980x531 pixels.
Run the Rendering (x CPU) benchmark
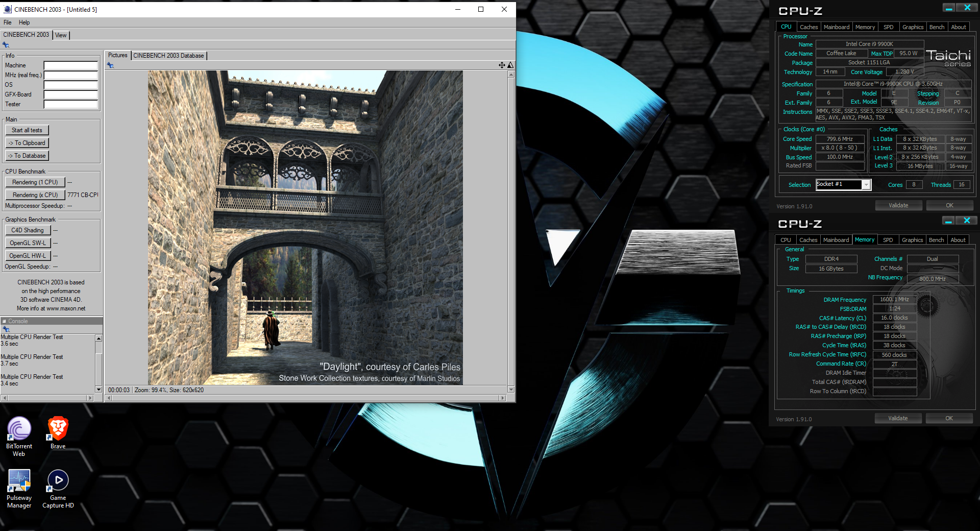point(35,195)
